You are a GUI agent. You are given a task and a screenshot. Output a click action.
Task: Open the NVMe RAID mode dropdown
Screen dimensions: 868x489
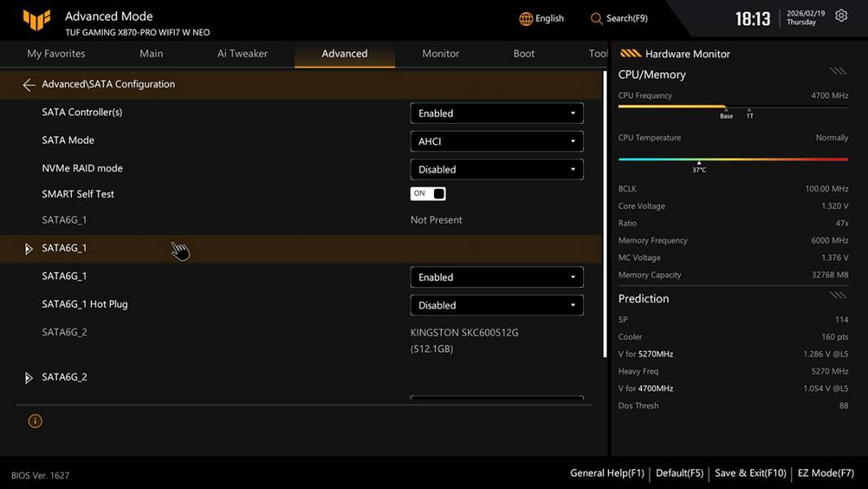pyautogui.click(x=497, y=170)
